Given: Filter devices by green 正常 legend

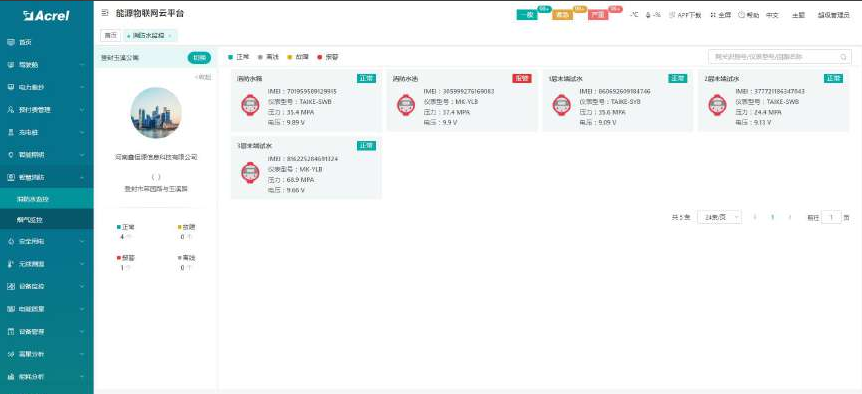Looking at the screenshot, I should 239,57.
